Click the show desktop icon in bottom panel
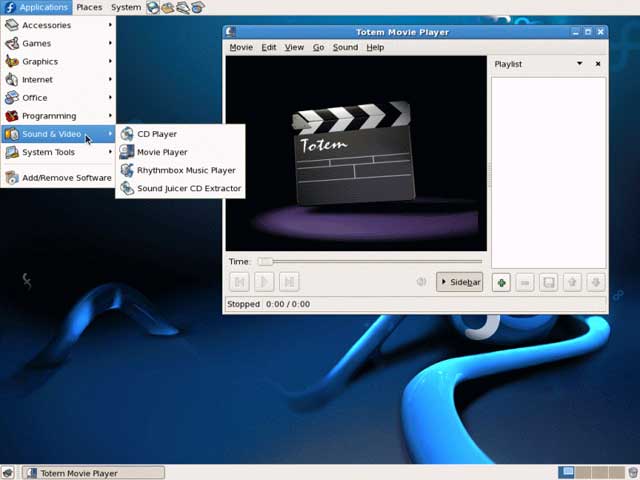 click(x=7, y=473)
